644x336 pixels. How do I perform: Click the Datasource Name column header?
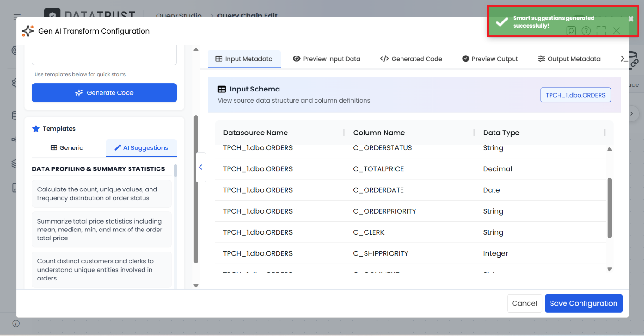(x=256, y=133)
